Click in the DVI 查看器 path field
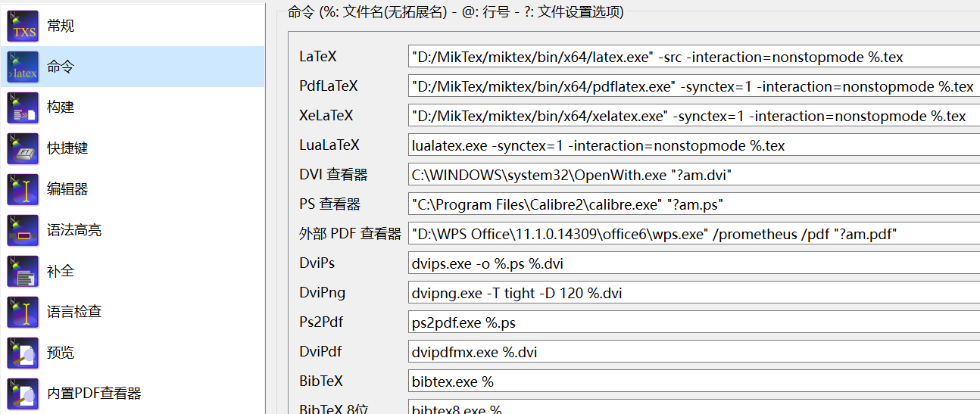980x414 pixels. (694, 175)
